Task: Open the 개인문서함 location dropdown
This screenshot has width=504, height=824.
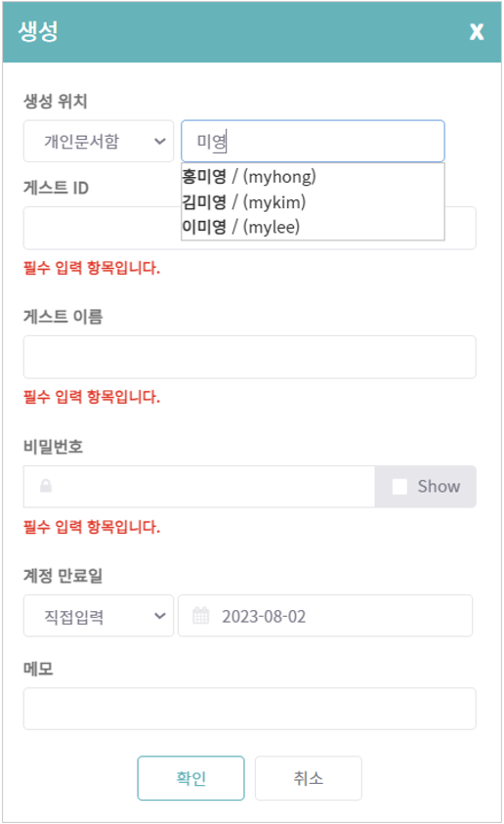Action: [99, 141]
